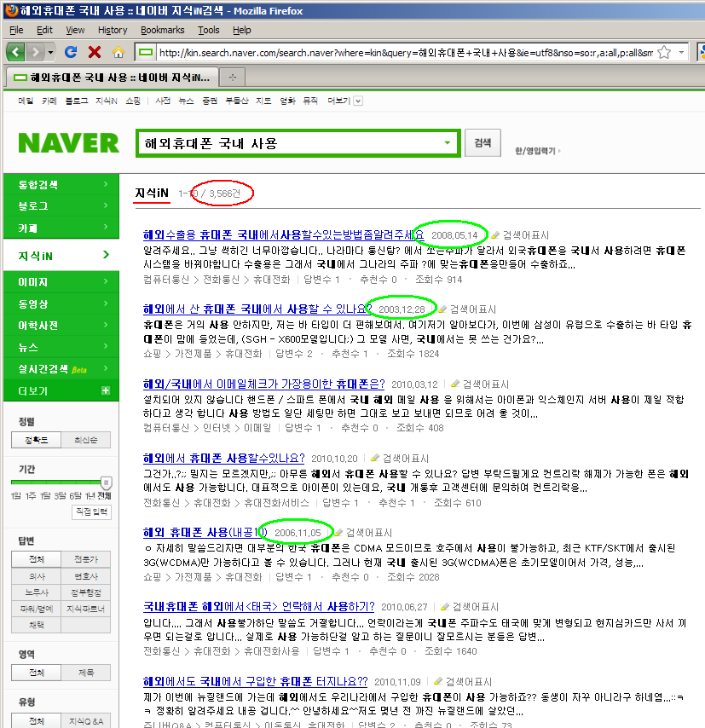Open the URL bar history dropdown arrow
Image resolution: width=705 pixels, height=728 pixels.
(681, 53)
